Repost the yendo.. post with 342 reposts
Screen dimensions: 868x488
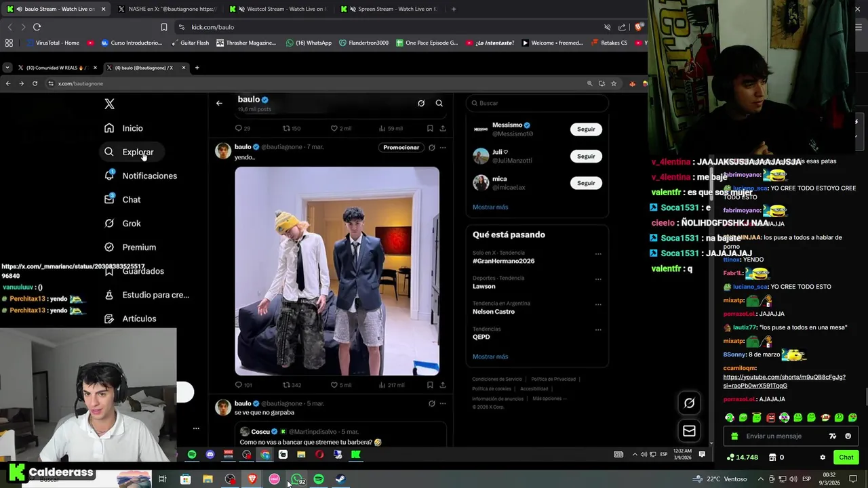(292, 385)
